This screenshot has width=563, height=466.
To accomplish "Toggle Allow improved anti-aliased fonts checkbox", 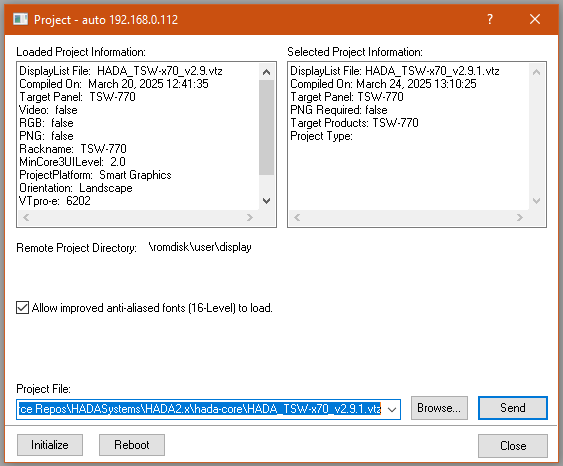I will 22,308.
